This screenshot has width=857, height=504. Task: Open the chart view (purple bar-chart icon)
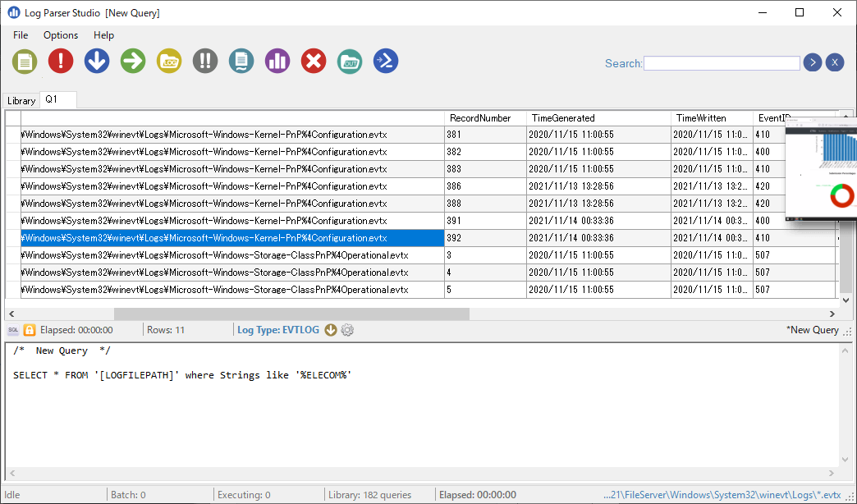click(x=277, y=61)
